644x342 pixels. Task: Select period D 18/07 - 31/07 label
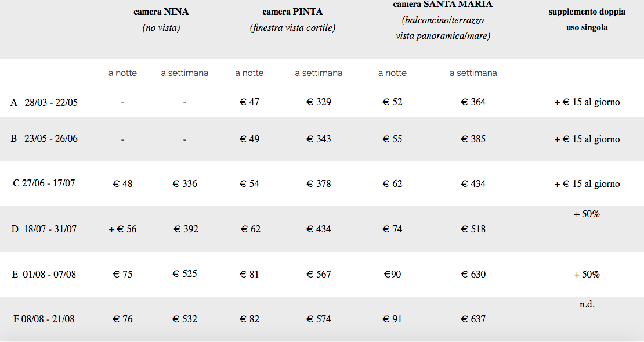pyautogui.click(x=44, y=229)
